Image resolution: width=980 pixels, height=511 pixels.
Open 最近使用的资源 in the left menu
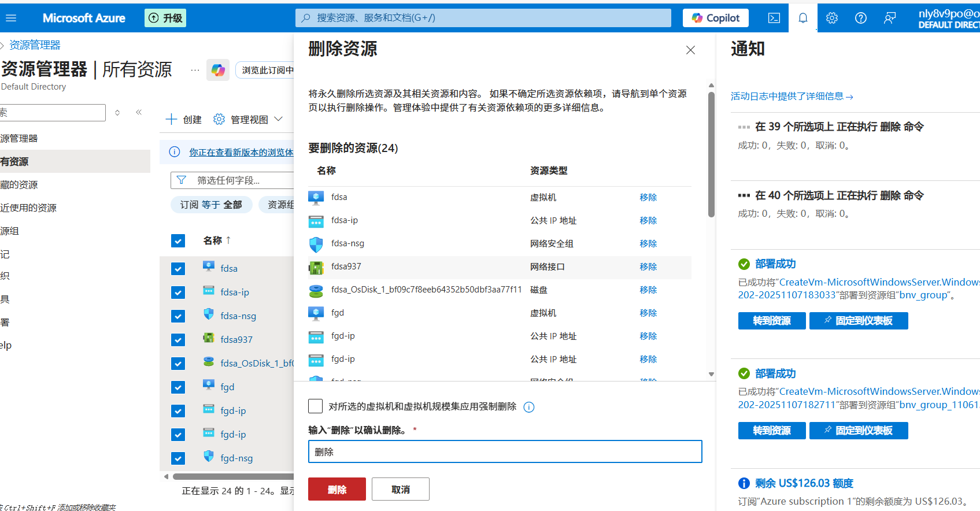pos(29,208)
